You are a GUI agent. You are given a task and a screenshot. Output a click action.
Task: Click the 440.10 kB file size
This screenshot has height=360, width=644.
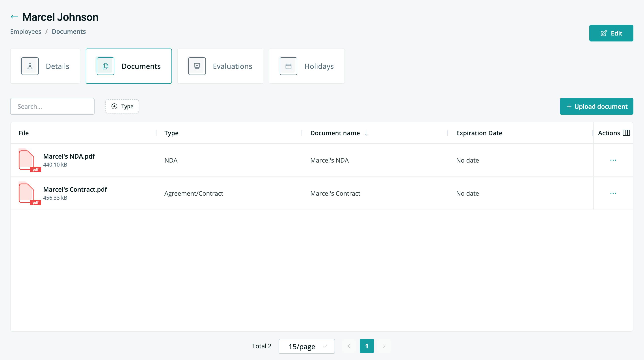(55, 165)
